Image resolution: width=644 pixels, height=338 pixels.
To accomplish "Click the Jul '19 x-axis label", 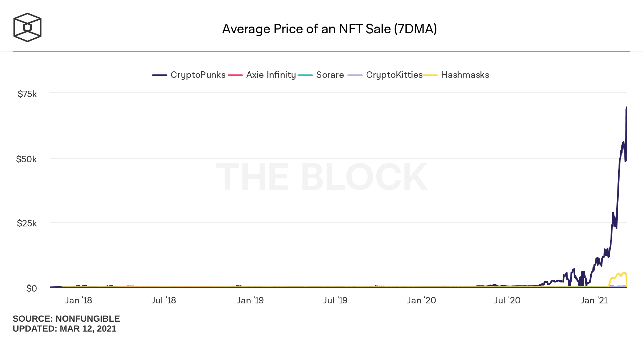I will point(335,300).
